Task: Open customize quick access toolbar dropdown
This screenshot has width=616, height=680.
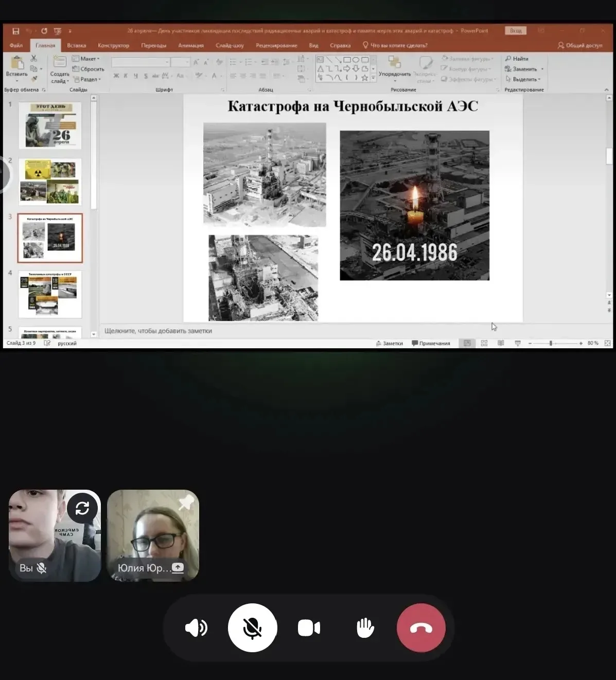Action: tap(70, 31)
